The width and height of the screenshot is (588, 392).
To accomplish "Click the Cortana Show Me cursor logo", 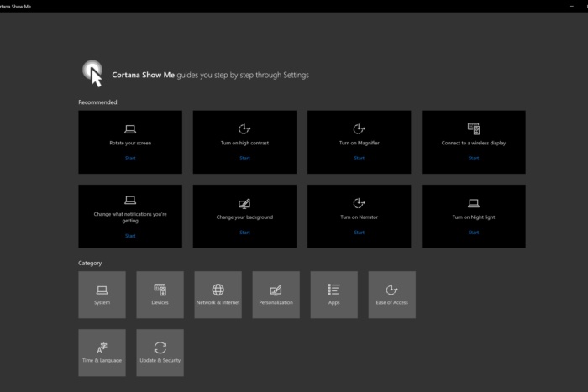I will (x=92, y=74).
